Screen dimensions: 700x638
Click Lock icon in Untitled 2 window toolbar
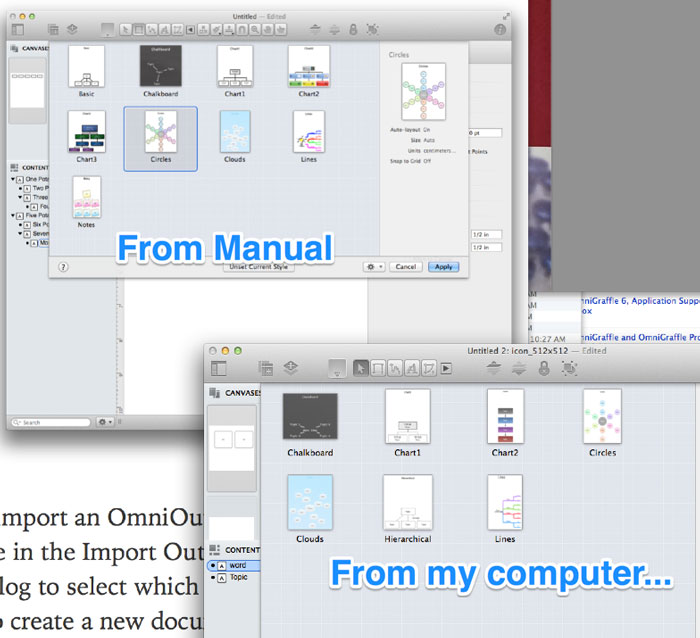(544, 368)
